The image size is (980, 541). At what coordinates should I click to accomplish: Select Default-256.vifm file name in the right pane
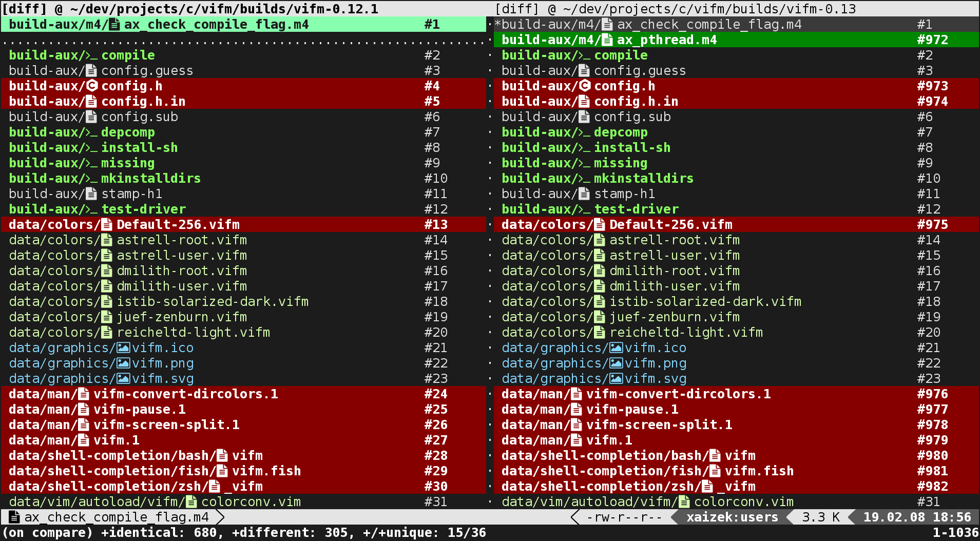(x=671, y=225)
